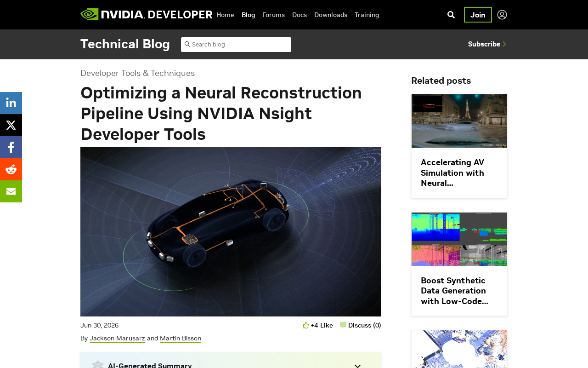Image resolution: width=588 pixels, height=368 pixels.
Task: Open the Blog menu item
Action: click(248, 15)
